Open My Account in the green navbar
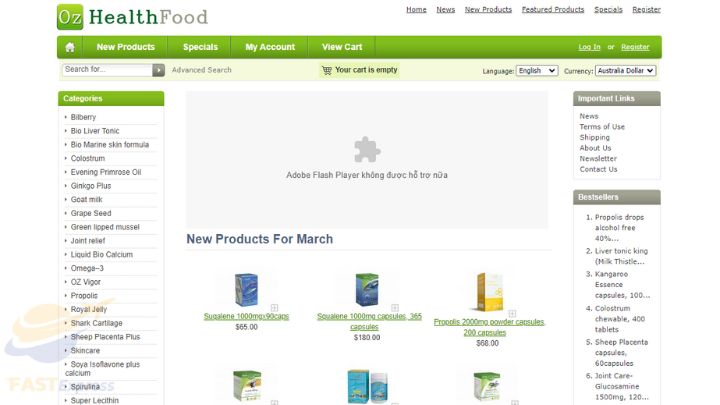 [x=270, y=47]
